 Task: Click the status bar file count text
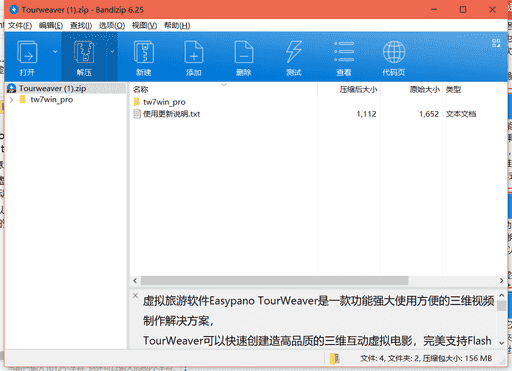coord(426,358)
